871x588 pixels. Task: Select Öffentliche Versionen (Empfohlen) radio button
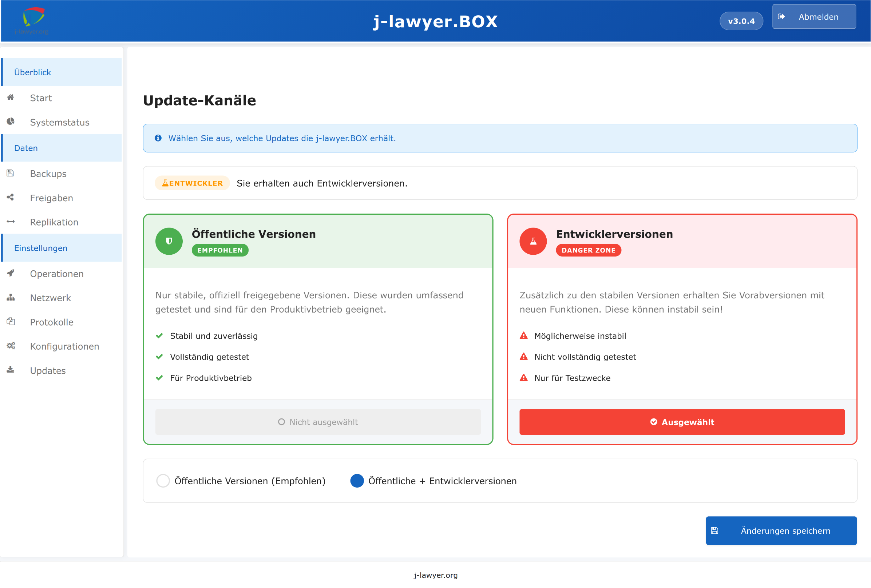pyautogui.click(x=163, y=481)
